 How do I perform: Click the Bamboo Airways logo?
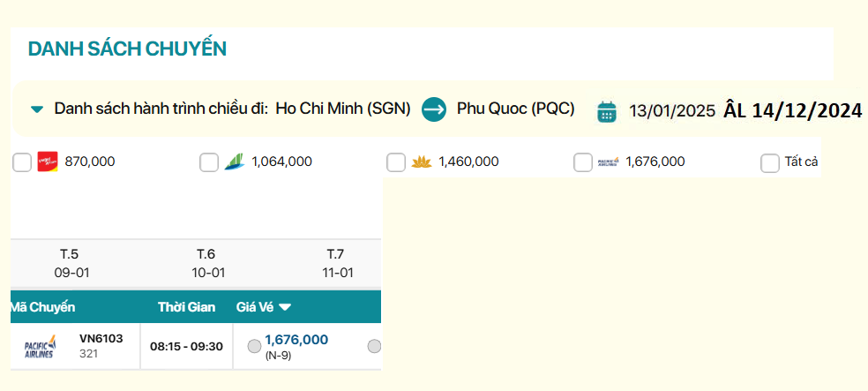pos(234,162)
